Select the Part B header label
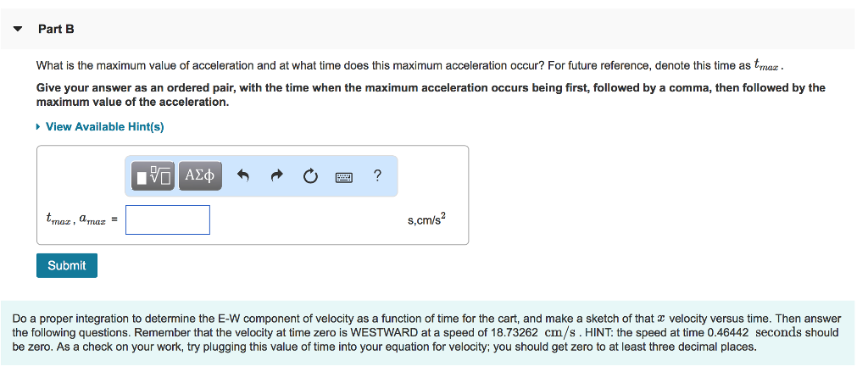 56,30
